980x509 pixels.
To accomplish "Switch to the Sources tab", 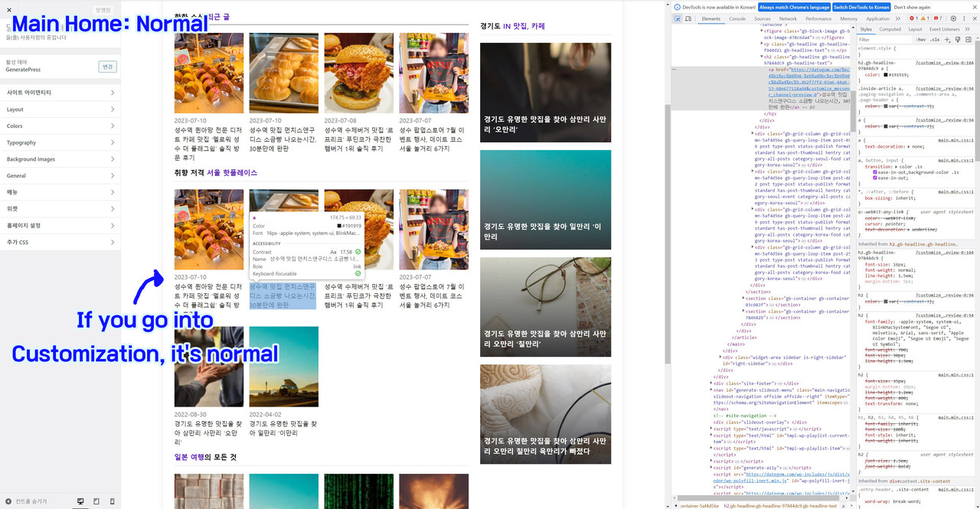I will click(763, 18).
